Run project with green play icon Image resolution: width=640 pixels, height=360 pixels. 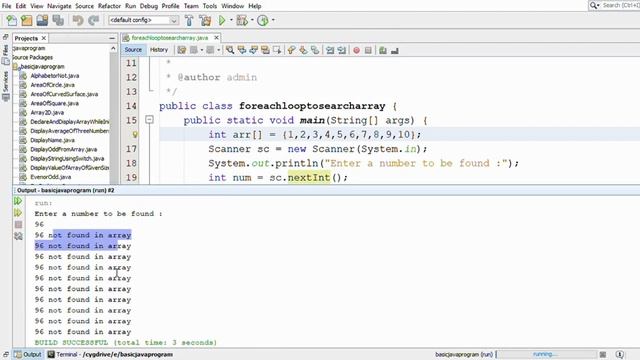pos(222,20)
